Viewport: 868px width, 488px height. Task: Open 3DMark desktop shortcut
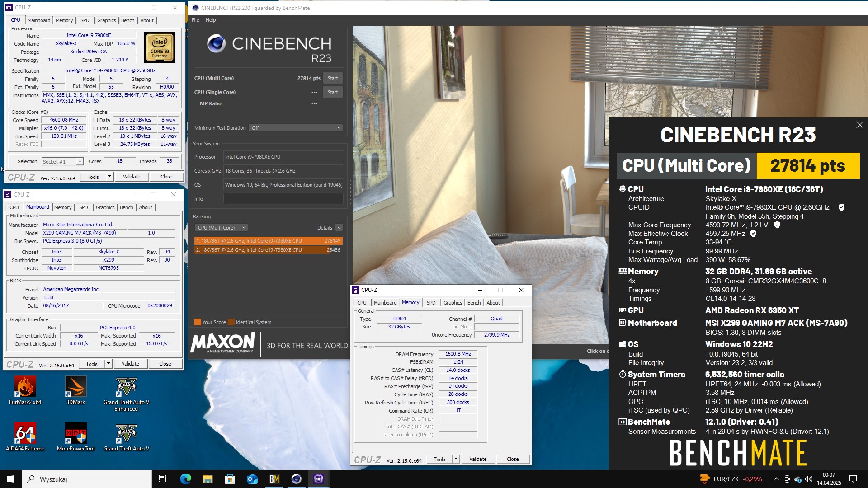(75, 390)
